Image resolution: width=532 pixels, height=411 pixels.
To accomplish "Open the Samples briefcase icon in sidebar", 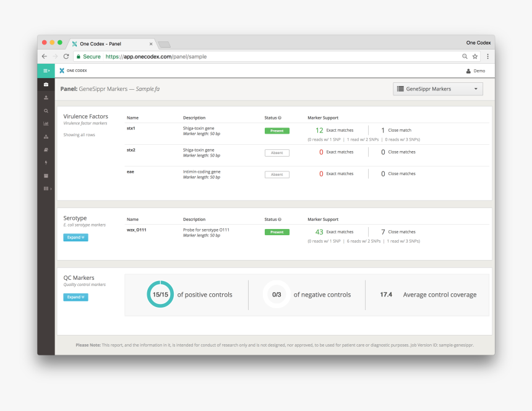I will coord(46,85).
